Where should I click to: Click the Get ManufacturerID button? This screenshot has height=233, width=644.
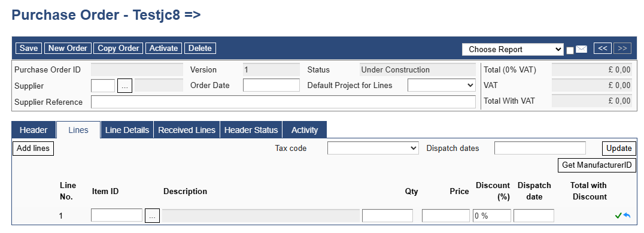(597, 165)
